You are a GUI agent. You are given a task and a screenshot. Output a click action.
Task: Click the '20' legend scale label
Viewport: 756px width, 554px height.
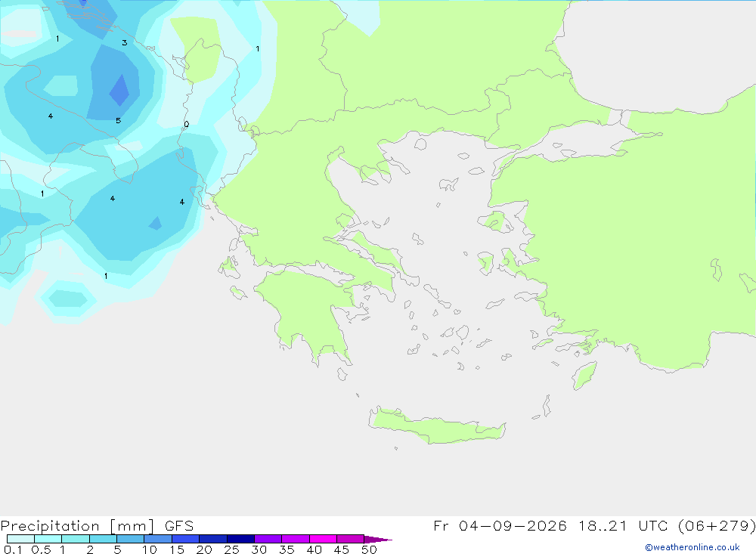click(204, 549)
